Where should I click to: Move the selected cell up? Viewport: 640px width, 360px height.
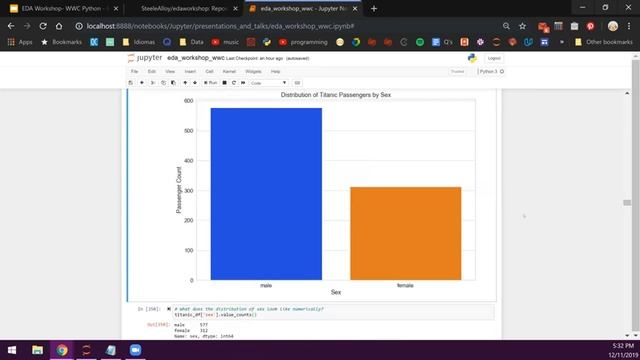[185, 83]
